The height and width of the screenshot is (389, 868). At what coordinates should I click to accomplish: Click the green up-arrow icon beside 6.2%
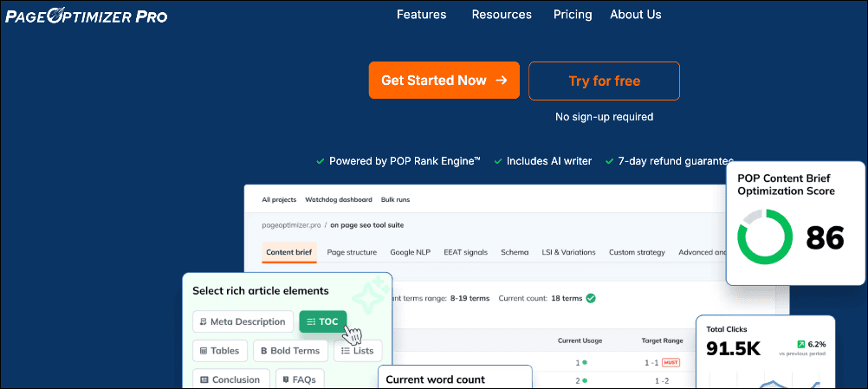pyautogui.click(x=801, y=344)
